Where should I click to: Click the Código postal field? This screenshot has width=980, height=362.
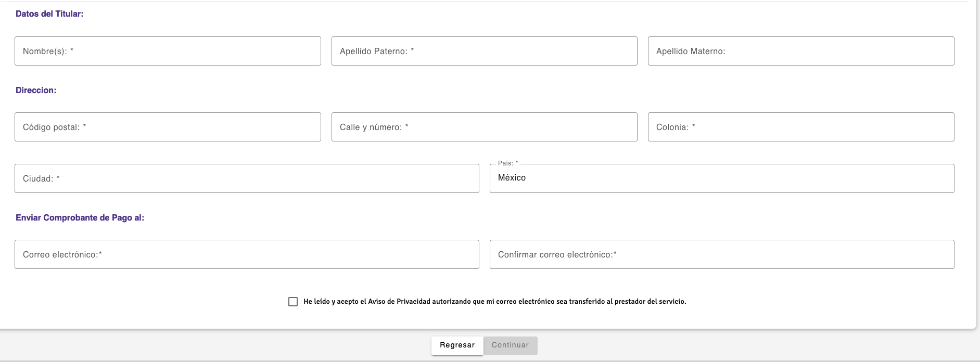(168, 127)
